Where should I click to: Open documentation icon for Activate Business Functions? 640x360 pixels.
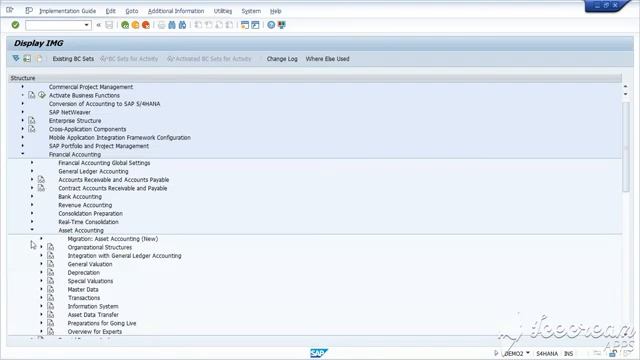(32, 95)
